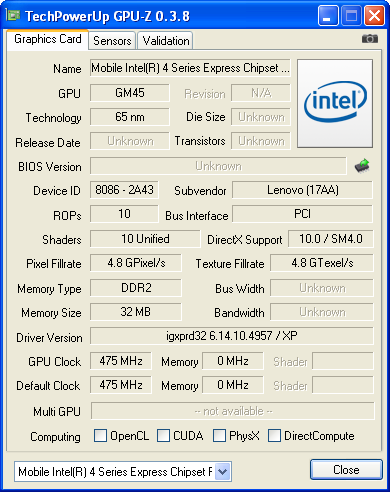Click the Device ID field 8086 - 2A43
Image resolution: width=390 pixels, height=492 pixels.
click(124, 190)
